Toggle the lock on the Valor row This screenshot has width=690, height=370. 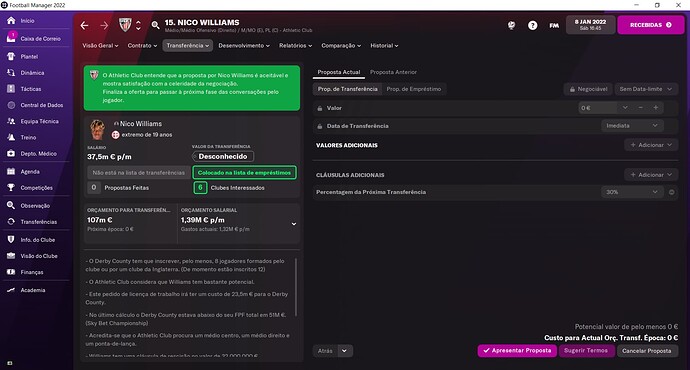coord(320,108)
